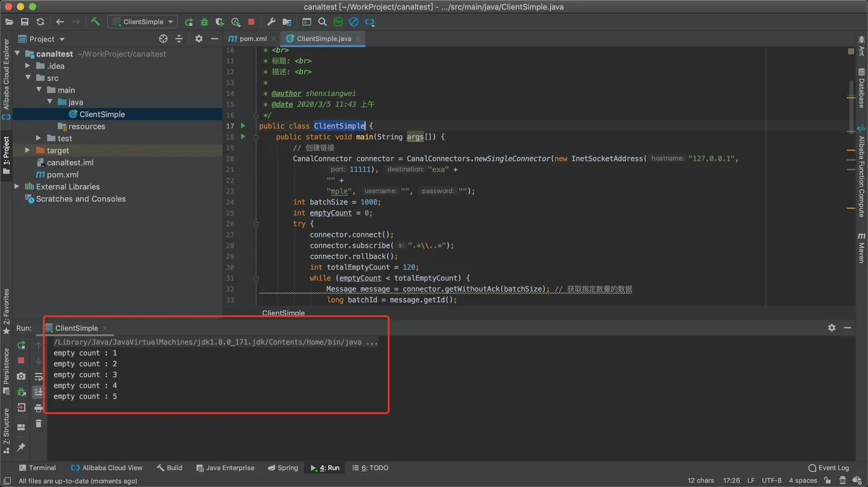Close the pom.xml editor tab
Viewport: 868px width, 487px height.
pyautogui.click(x=274, y=38)
